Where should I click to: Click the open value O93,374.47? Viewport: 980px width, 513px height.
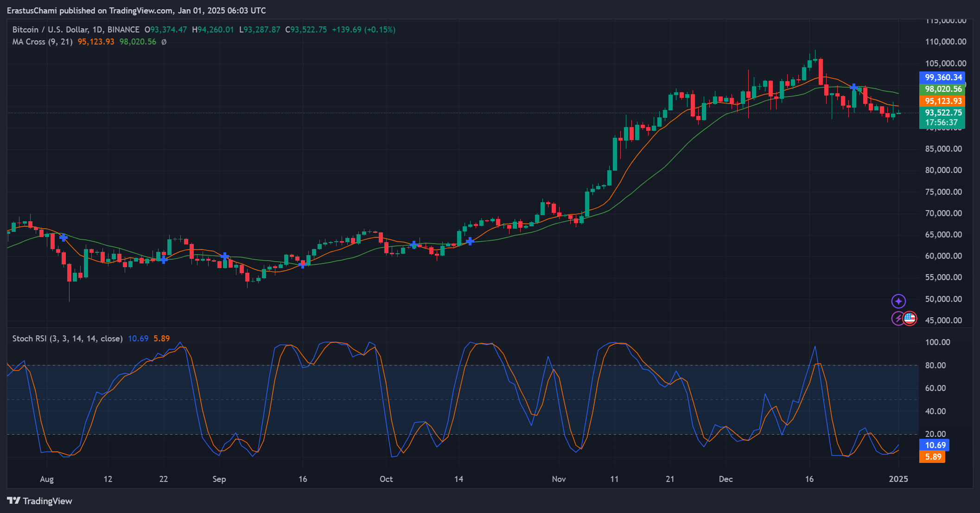[166, 30]
